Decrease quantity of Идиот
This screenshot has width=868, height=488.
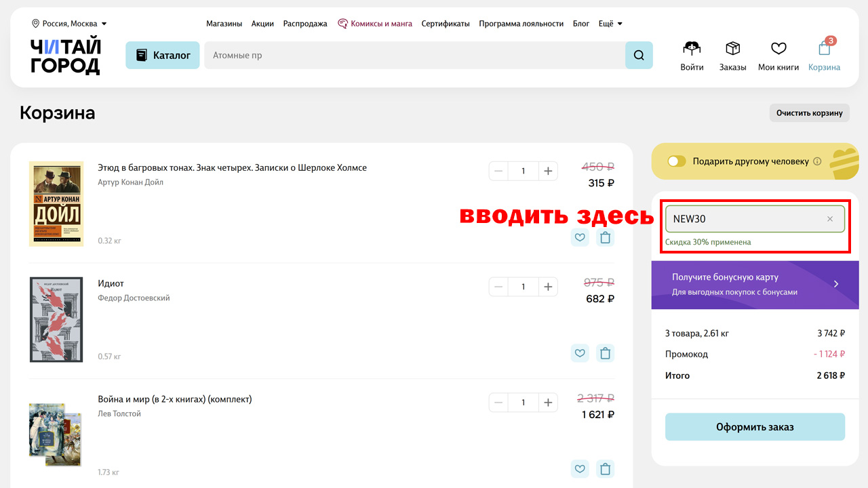click(498, 287)
